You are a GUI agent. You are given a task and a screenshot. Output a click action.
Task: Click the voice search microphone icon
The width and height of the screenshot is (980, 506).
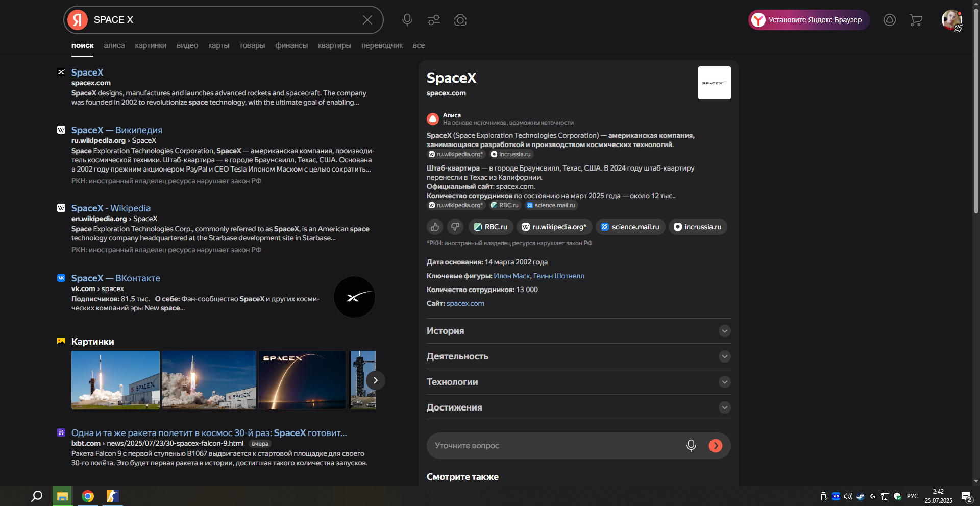[x=407, y=20]
